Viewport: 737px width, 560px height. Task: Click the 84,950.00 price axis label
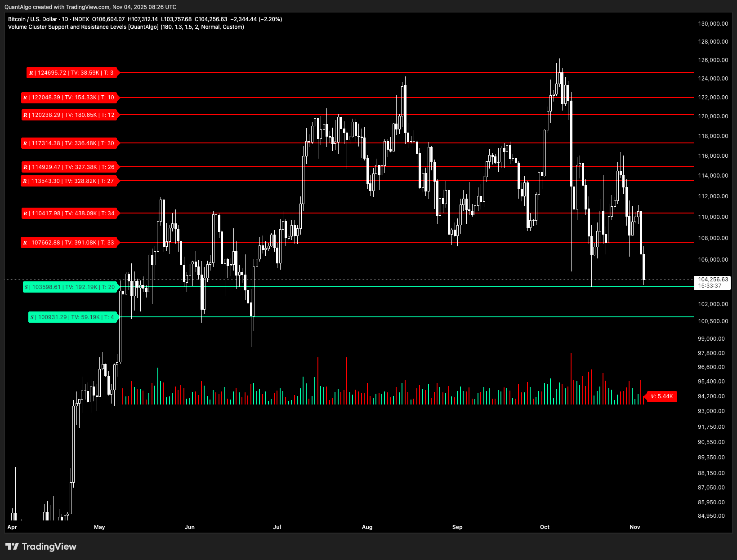(711, 516)
